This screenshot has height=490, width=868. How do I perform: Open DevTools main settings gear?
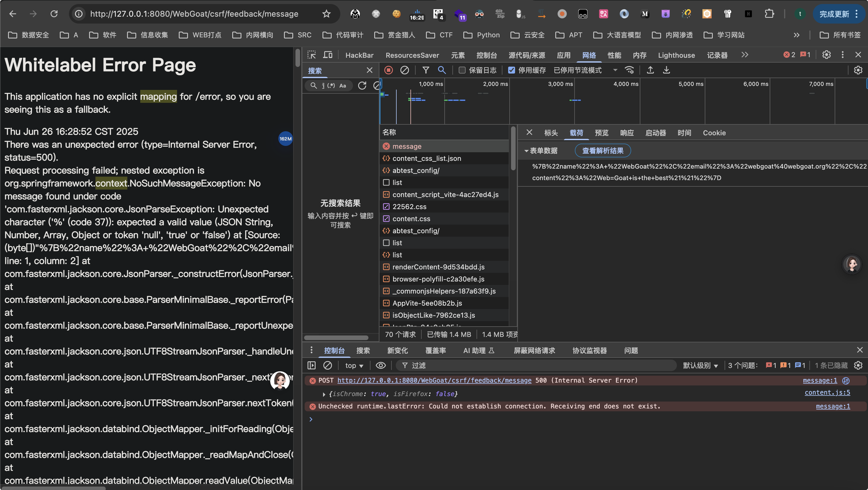pyautogui.click(x=826, y=55)
